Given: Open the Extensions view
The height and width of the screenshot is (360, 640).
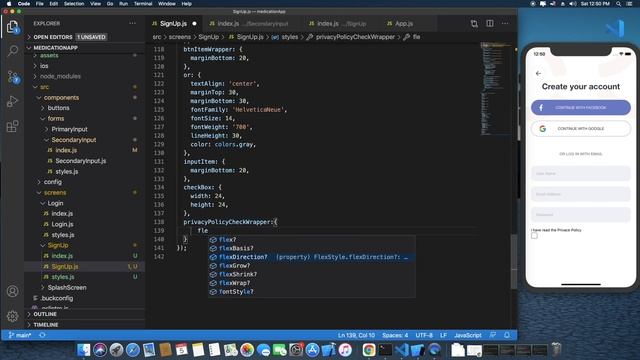Looking at the screenshot, I should click(x=13, y=126).
